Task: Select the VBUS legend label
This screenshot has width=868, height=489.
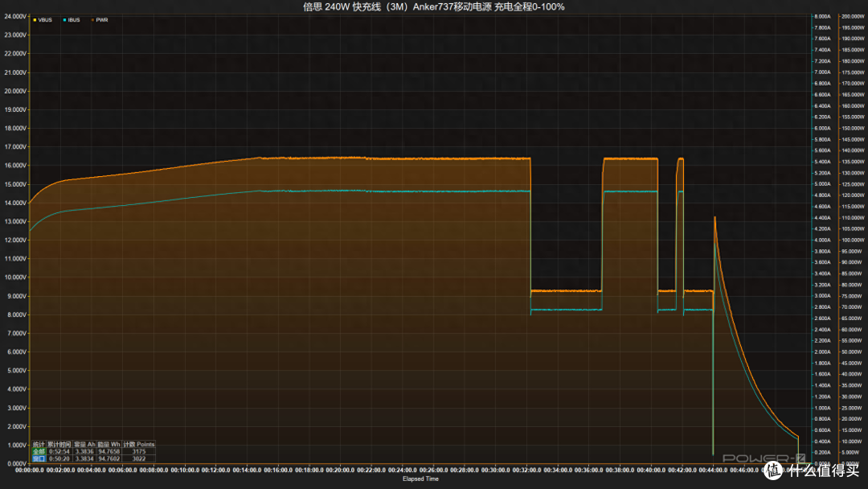Action: [45, 20]
